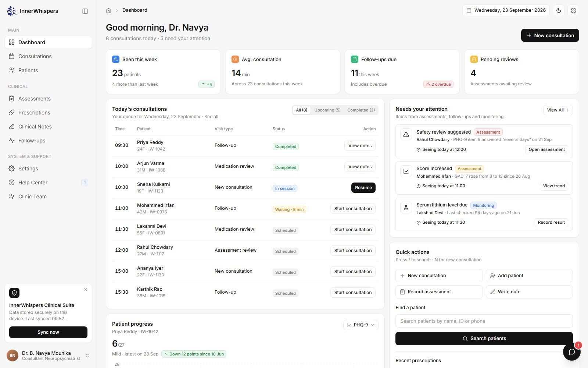Click the BN user avatar
Viewport: 588px width, 368px height.
(12, 355)
